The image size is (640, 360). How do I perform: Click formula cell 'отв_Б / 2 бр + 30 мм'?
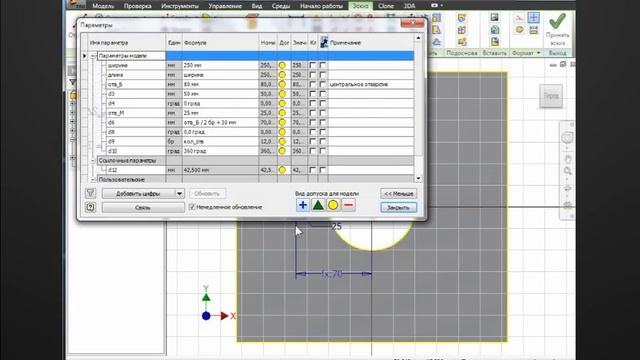coord(220,122)
